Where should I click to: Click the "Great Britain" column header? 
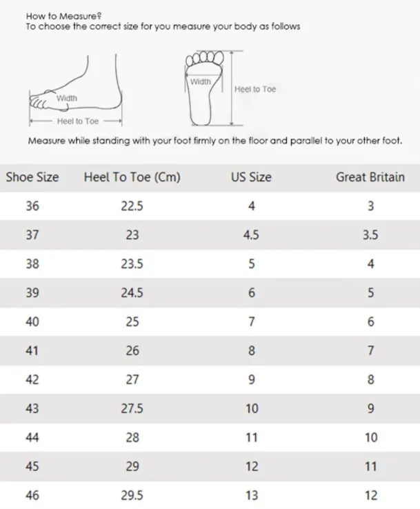[370, 177]
